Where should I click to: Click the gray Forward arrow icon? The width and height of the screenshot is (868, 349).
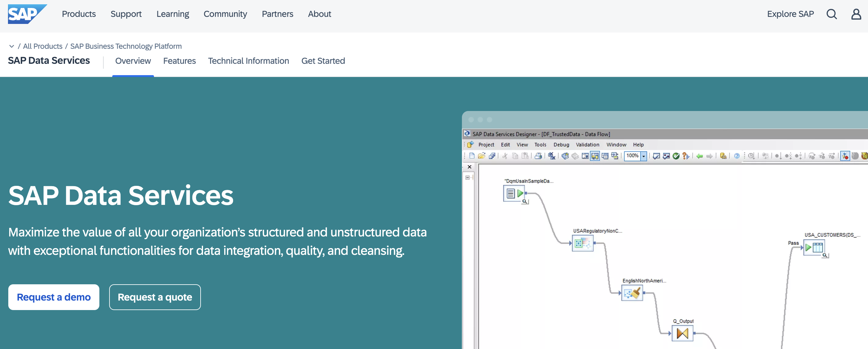click(x=709, y=156)
